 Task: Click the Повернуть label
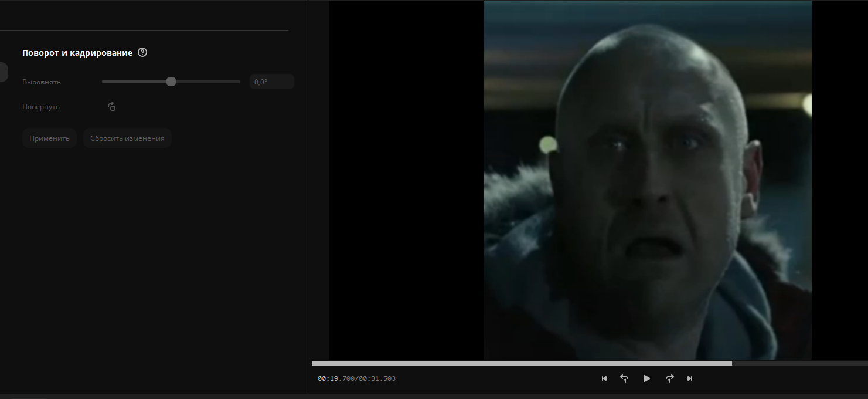click(x=41, y=107)
